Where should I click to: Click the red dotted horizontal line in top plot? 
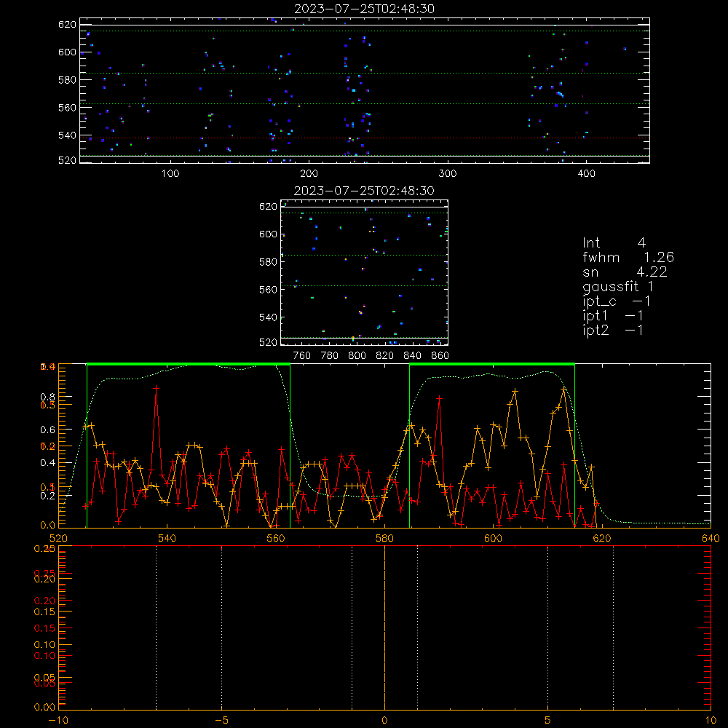[365, 138]
